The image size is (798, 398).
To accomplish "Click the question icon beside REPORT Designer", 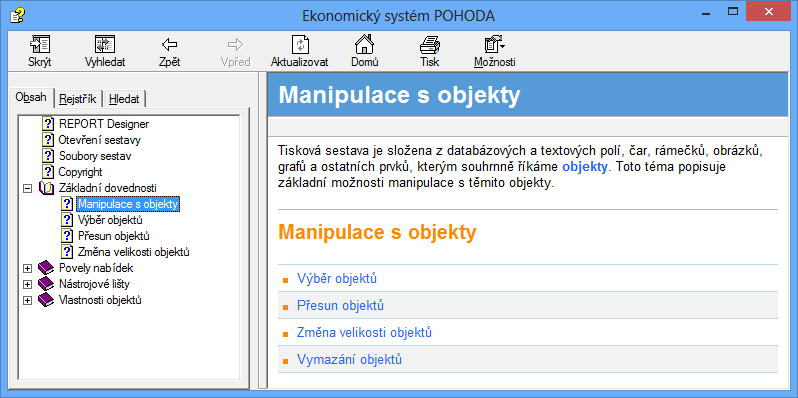I will pos(48,123).
